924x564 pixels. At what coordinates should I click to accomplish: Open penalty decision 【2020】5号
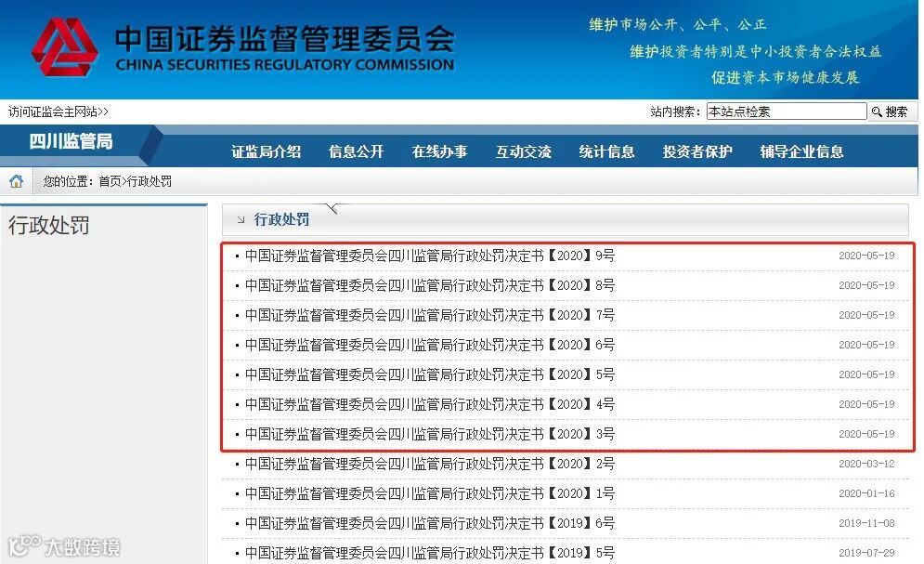tap(430, 374)
